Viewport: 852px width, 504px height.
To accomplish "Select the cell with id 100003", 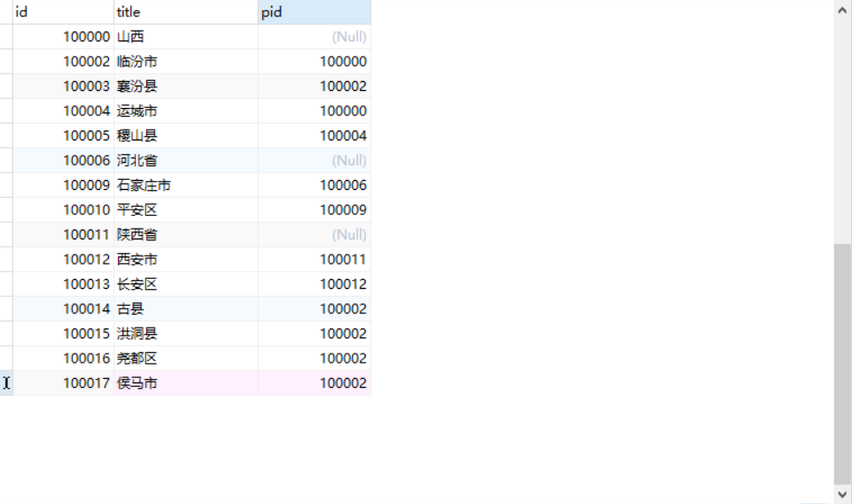I will [x=63, y=86].
